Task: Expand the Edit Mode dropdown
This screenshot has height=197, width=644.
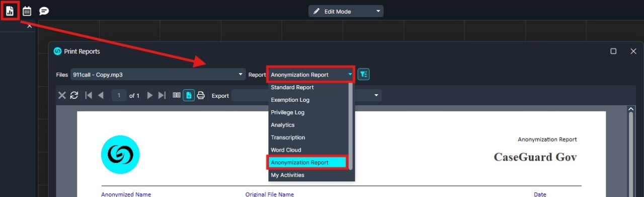Action: (346, 11)
